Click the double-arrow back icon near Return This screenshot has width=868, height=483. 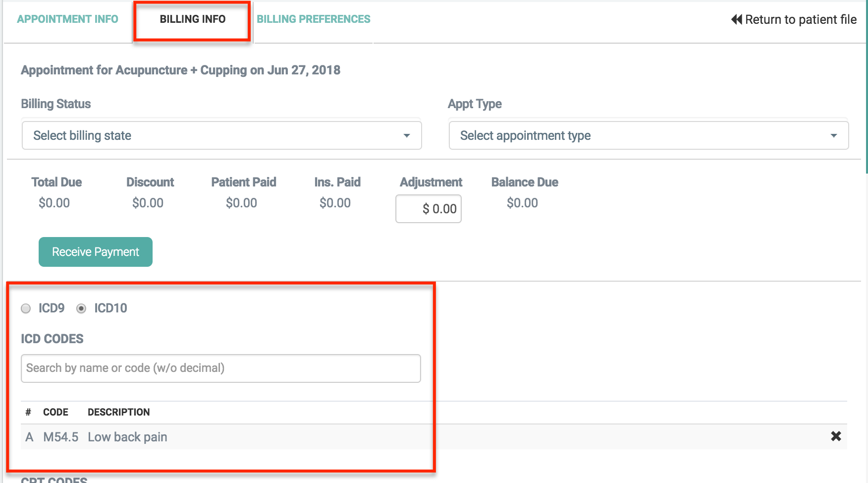tap(736, 19)
